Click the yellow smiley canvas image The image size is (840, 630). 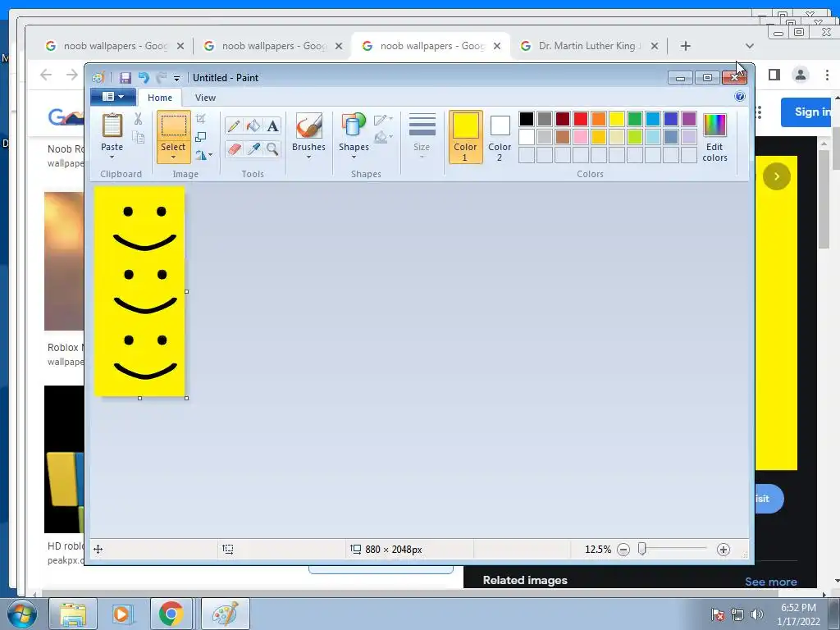tap(139, 292)
